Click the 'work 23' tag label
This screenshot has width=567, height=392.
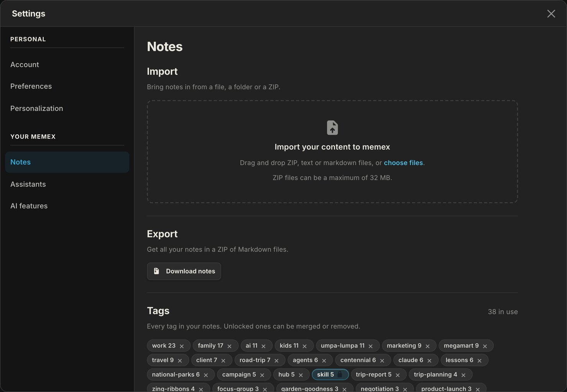[164, 346]
